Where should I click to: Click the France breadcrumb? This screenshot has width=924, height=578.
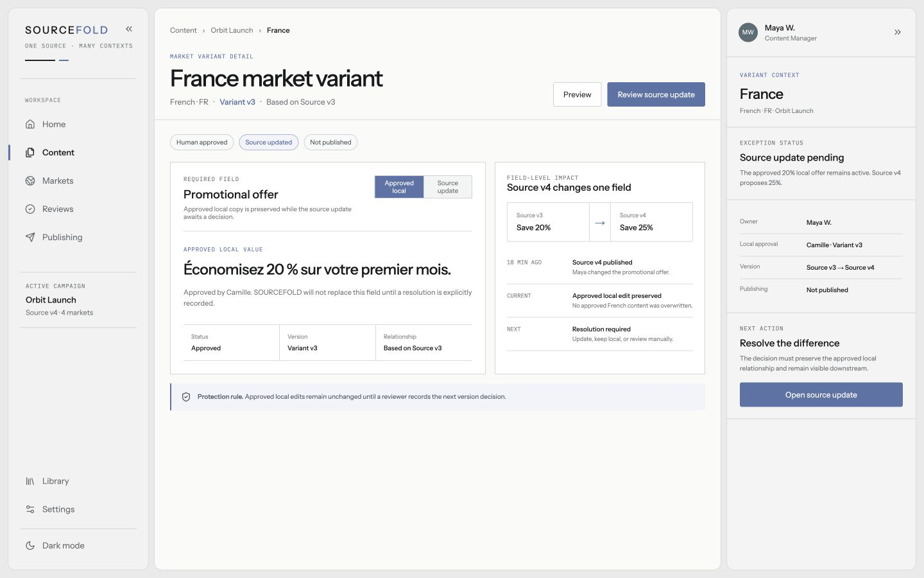click(x=278, y=30)
